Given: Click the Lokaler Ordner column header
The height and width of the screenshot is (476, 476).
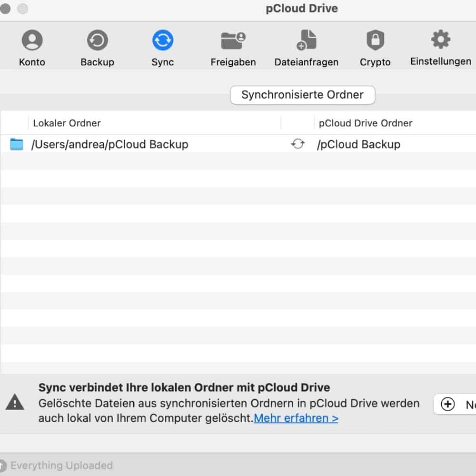Looking at the screenshot, I should point(67,123).
